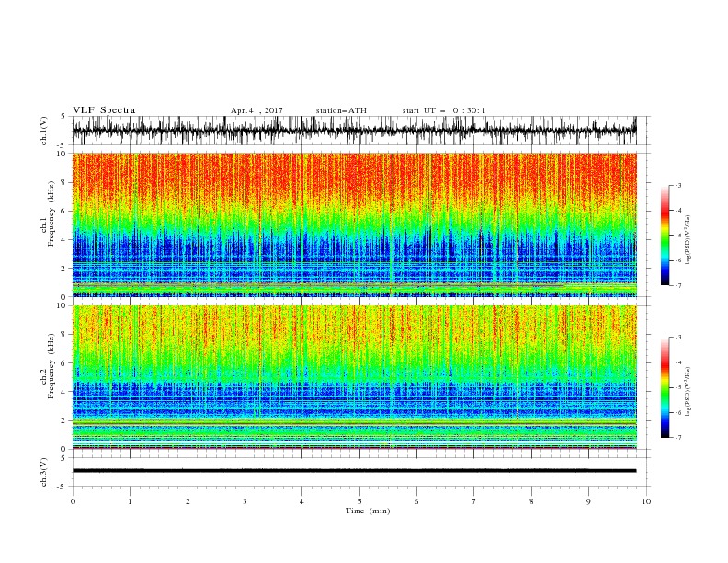Click the "1" minute tick on the time axis

(131, 501)
